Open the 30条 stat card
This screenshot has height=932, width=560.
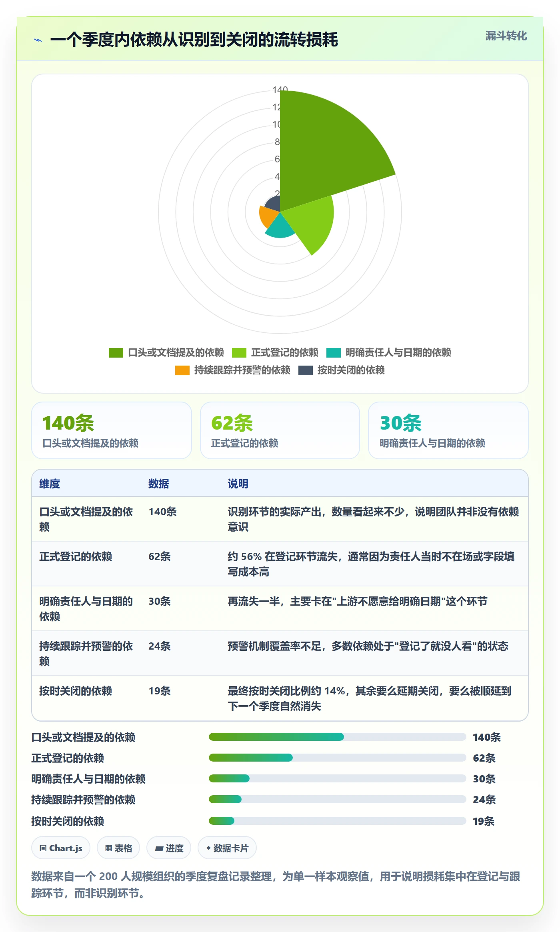(x=448, y=430)
